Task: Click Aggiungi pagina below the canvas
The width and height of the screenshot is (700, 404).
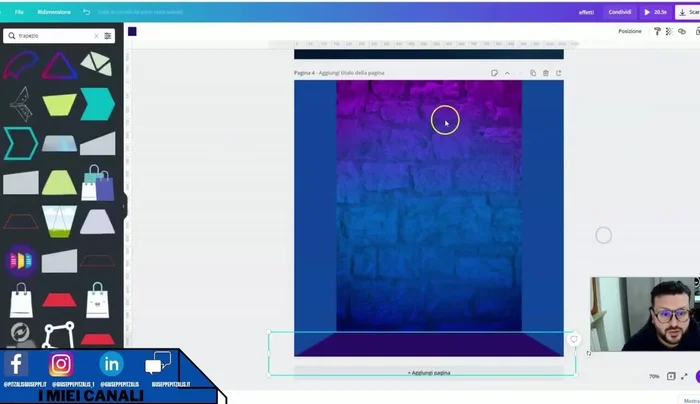Action: [428, 372]
